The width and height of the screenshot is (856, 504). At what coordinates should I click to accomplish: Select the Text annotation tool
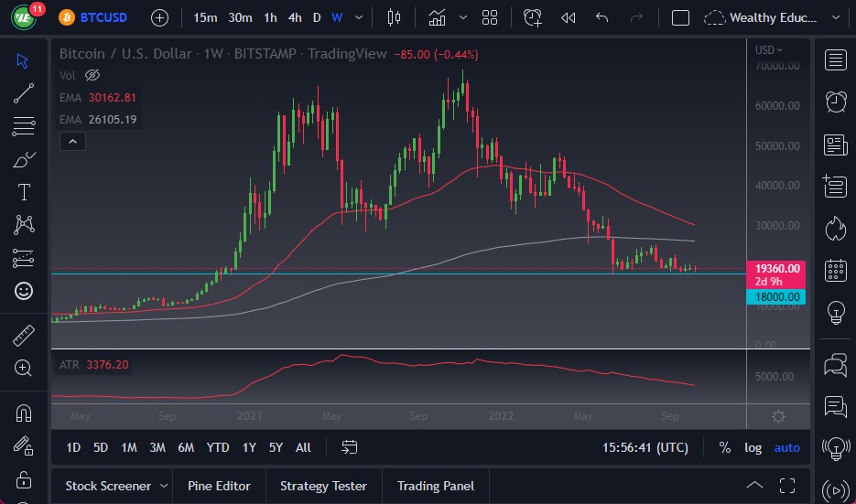24,192
